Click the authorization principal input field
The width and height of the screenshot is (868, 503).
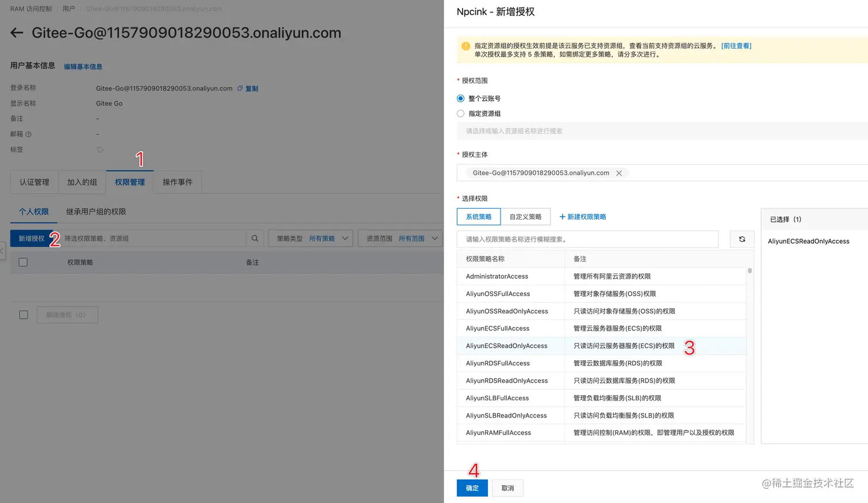(x=662, y=173)
